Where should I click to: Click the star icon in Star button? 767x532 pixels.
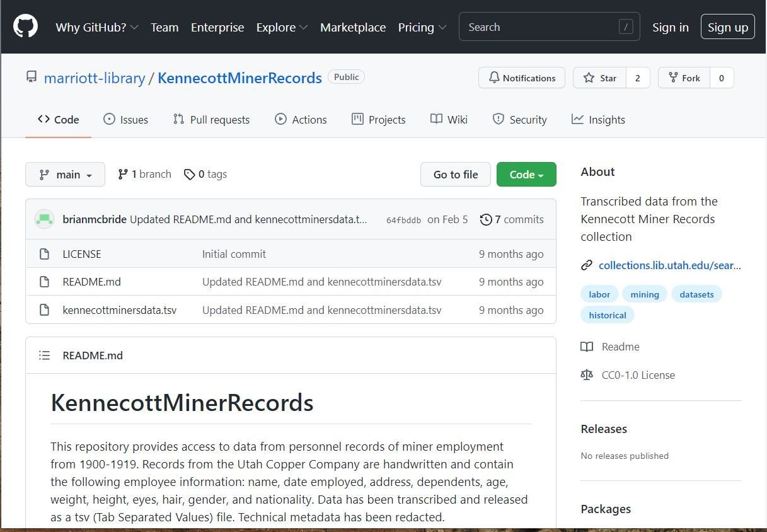[x=589, y=78]
